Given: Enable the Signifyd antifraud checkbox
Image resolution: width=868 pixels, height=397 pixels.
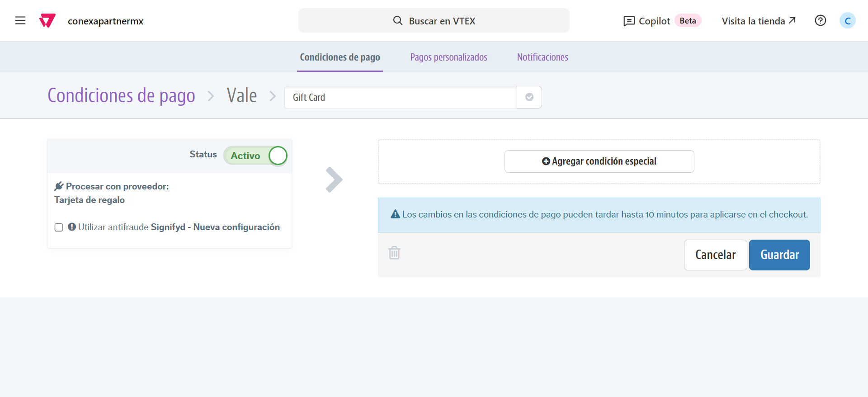Looking at the screenshot, I should pyautogui.click(x=59, y=227).
